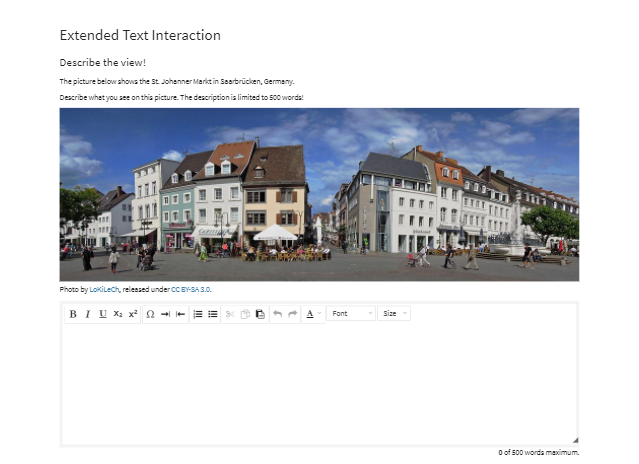Apply subscript formatting

[118, 314]
